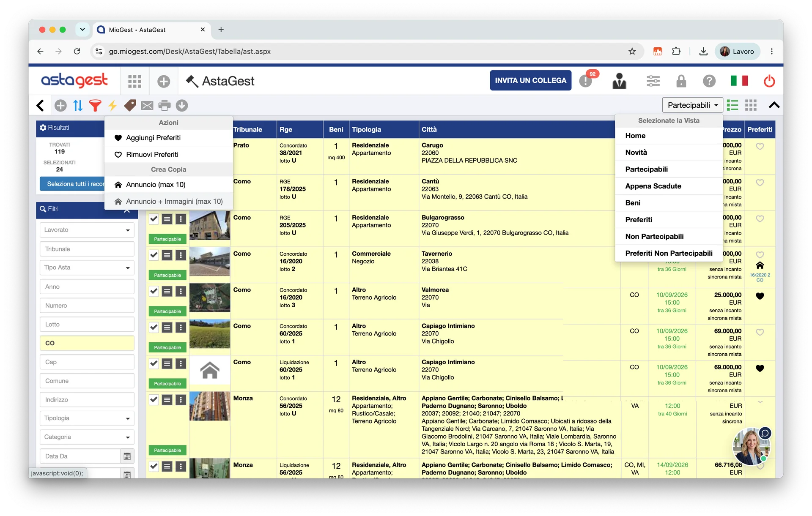Download using the toolbar down-arrow icon
Image resolution: width=812 pixels, height=516 pixels.
(182, 105)
